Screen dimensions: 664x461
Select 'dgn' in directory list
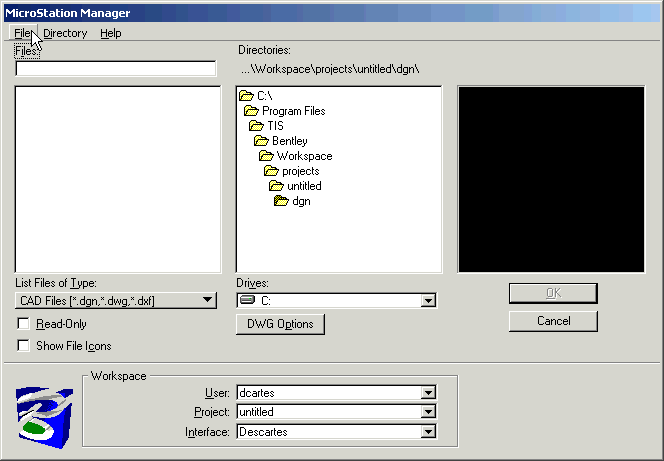tap(301, 201)
